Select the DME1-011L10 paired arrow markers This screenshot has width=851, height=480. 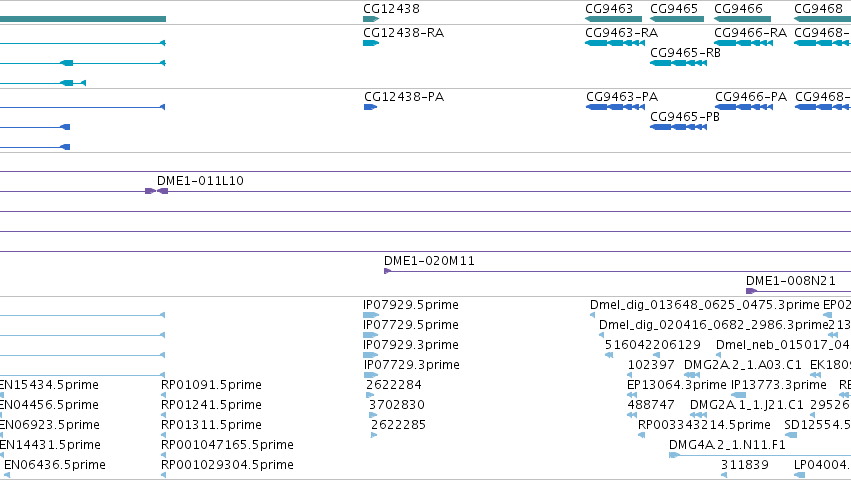[156, 191]
